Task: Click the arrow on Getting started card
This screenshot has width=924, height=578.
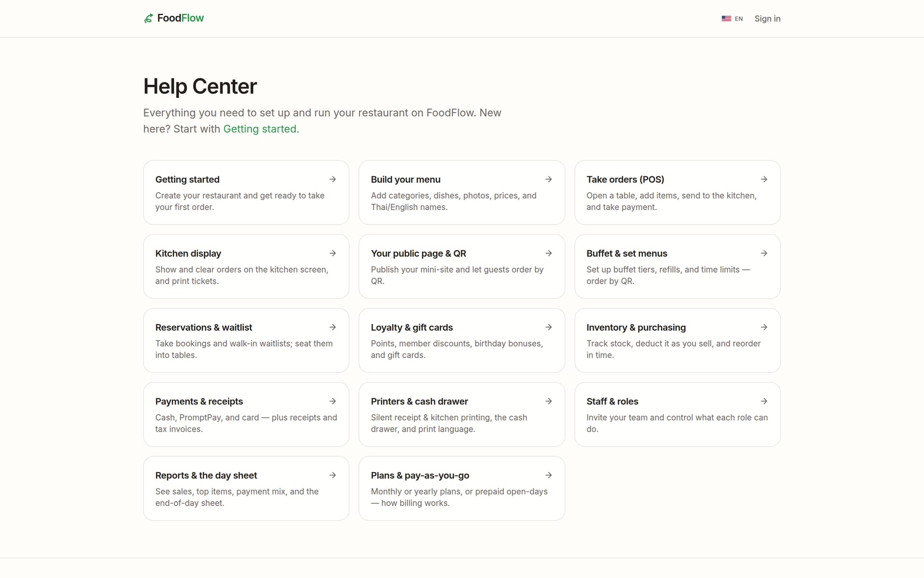Action: click(x=333, y=179)
